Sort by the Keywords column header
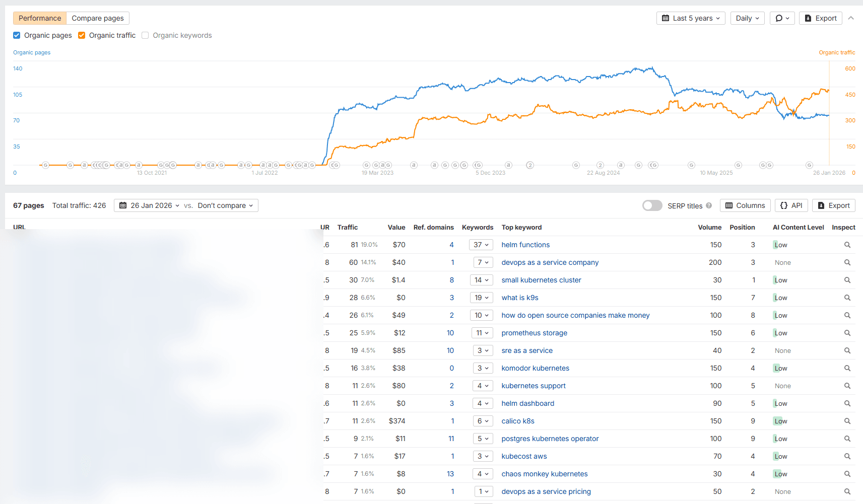863x504 pixels. pyautogui.click(x=478, y=228)
